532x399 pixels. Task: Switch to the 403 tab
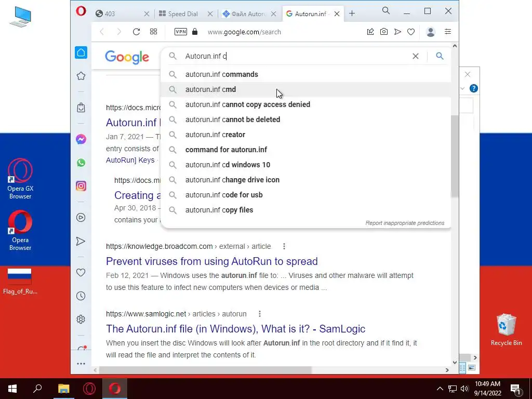pos(117,14)
